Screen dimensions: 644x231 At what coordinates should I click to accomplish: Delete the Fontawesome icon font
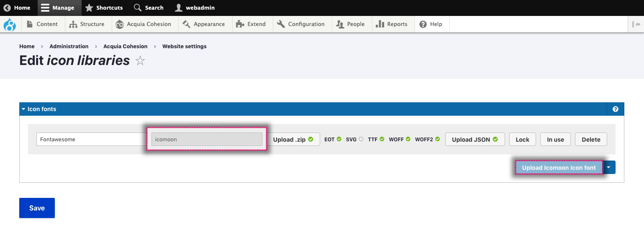[x=591, y=139]
